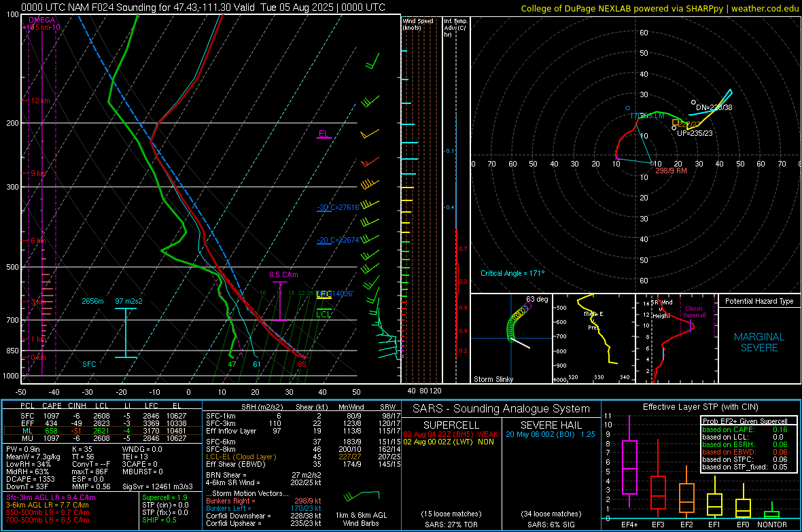This screenshot has width=802, height=532.
Task: Click the green surface dewpoint value 47
Action: point(232,364)
